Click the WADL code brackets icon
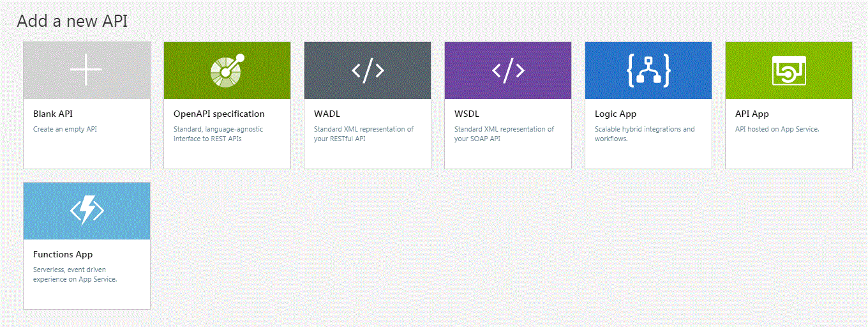Viewport: 868px width, 327px height. tap(368, 70)
